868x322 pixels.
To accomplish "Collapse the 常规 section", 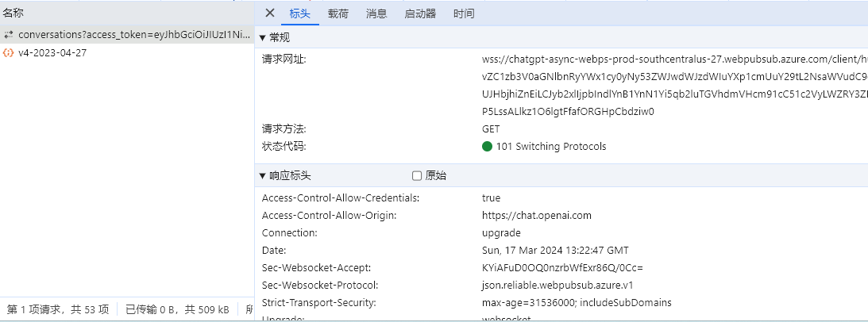I will click(263, 37).
